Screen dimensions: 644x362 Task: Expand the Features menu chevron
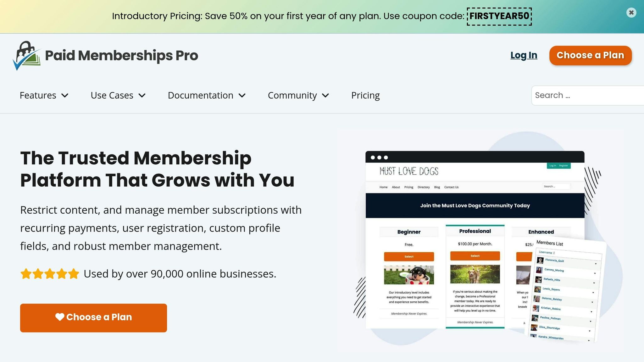point(65,96)
